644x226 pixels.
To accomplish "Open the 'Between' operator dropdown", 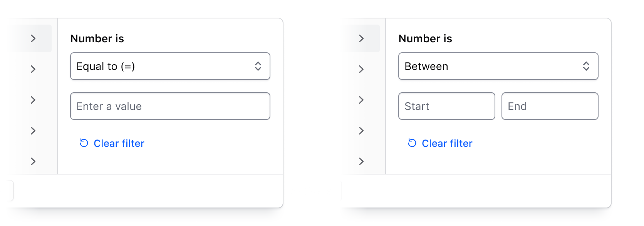I will [x=498, y=66].
